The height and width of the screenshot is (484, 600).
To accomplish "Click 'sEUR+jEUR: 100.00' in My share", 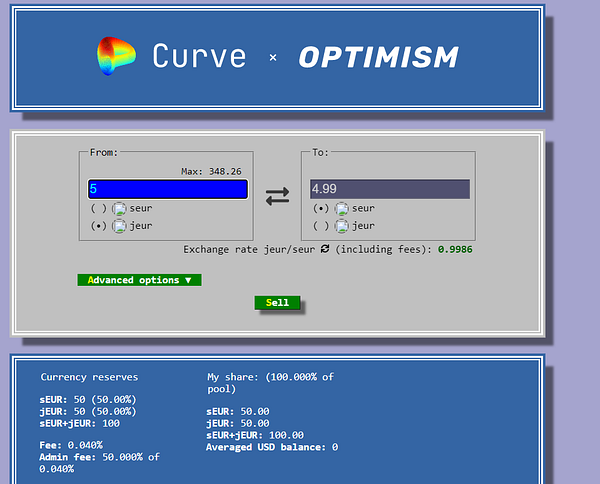I will point(255,435).
